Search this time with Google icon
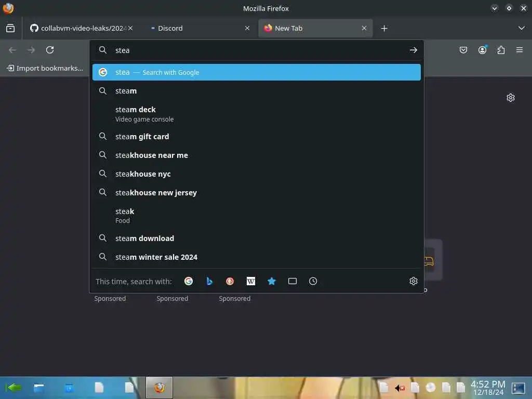The width and height of the screenshot is (532, 399). point(189,281)
